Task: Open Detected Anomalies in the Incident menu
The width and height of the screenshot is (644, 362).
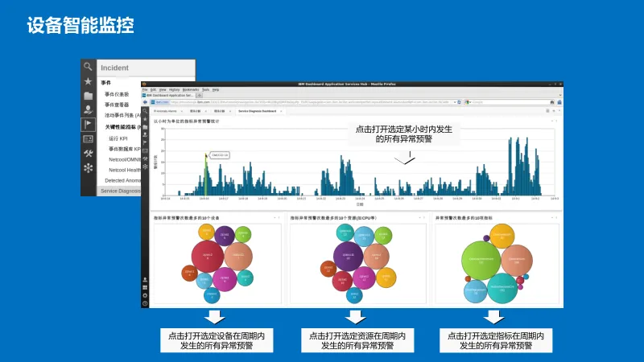Action: pos(122,180)
